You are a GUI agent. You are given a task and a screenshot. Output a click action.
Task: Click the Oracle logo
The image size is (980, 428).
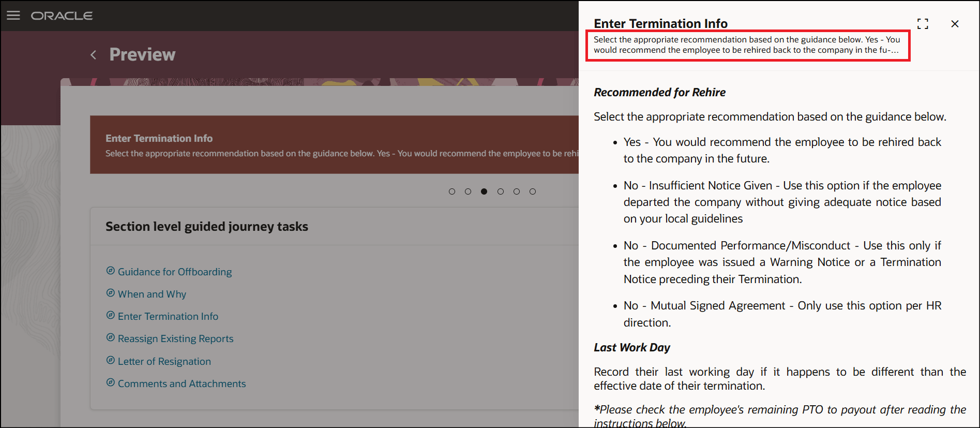click(62, 16)
